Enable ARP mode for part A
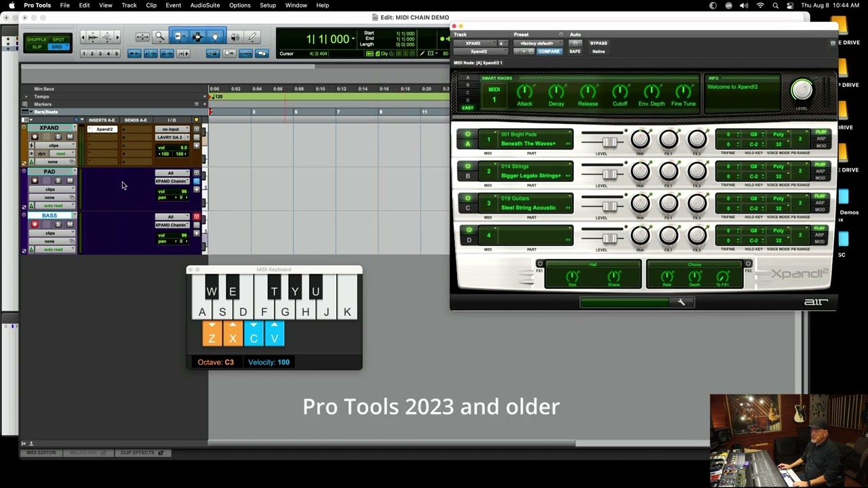 point(821,139)
